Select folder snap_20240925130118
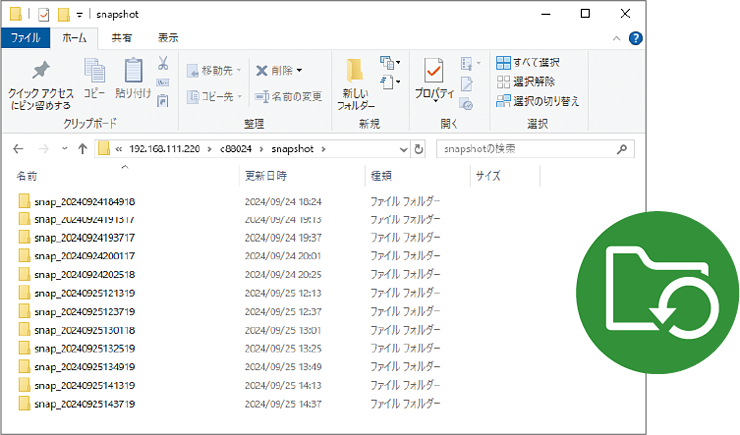The width and height of the screenshot is (740, 435). (84, 330)
